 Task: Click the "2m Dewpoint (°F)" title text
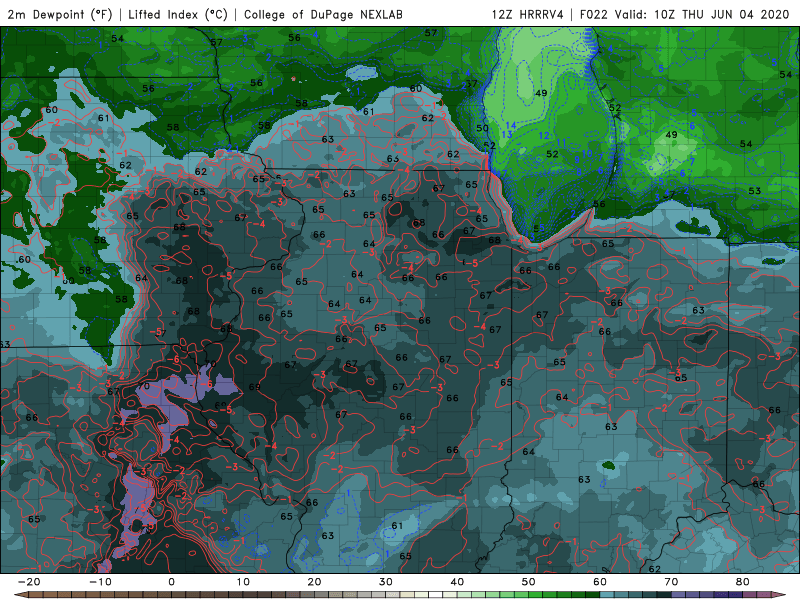(x=60, y=14)
